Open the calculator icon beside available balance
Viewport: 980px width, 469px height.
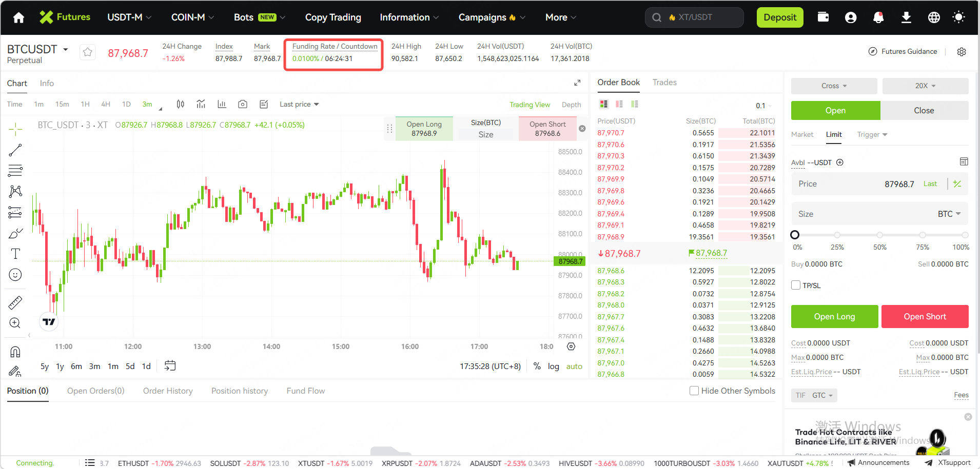coord(964,162)
